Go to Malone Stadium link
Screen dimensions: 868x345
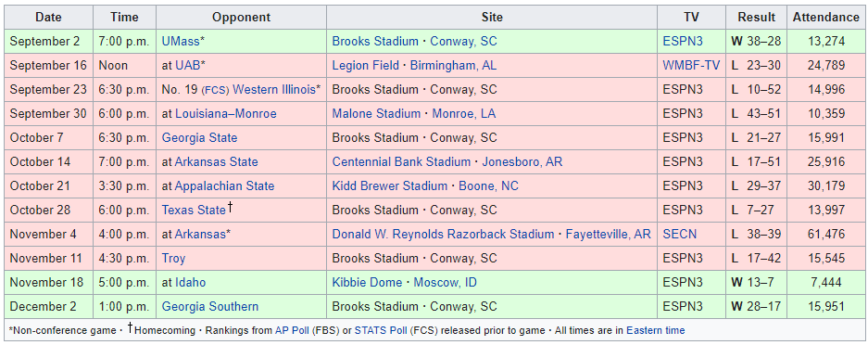[376, 114]
